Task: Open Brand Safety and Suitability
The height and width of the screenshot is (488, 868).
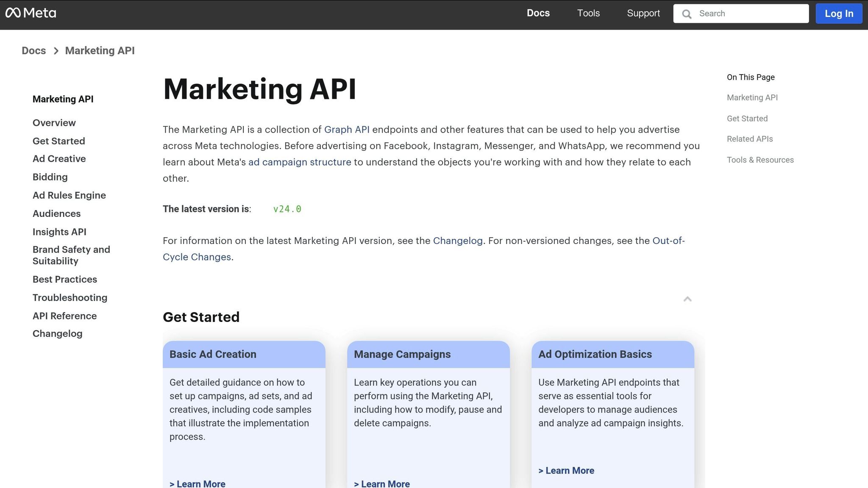Action: pos(71,255)
